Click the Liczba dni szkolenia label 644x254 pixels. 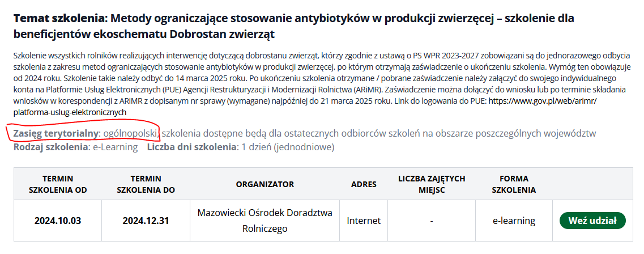(x=191, y=147)
